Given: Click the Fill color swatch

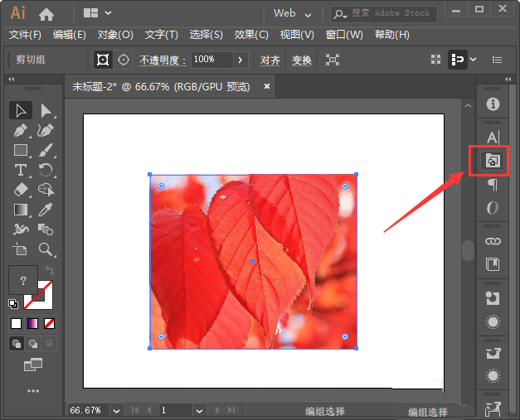Looking at the screenshot, I should pyautogui.click(x=23, y=282).
